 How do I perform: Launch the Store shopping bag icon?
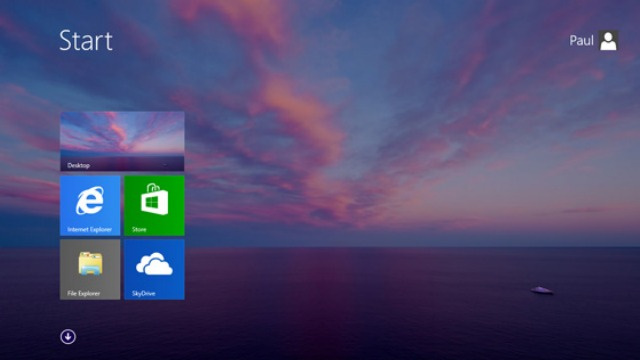tap(154, 199)
